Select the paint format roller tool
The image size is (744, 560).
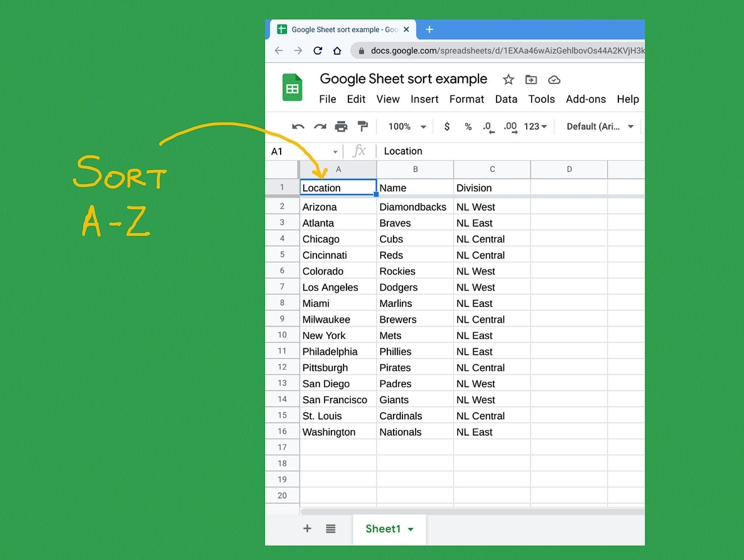coord(362,127)
